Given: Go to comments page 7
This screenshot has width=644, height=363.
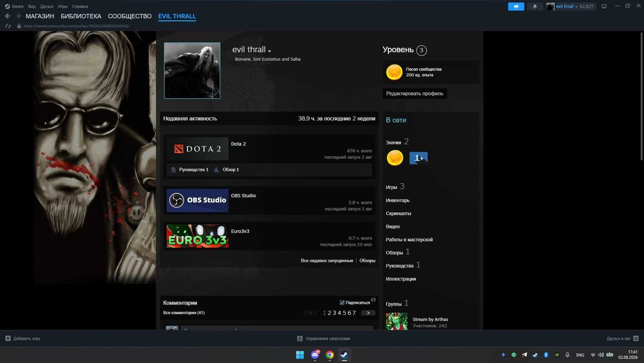Looking at the screenshot, I should tap(354, 313).
